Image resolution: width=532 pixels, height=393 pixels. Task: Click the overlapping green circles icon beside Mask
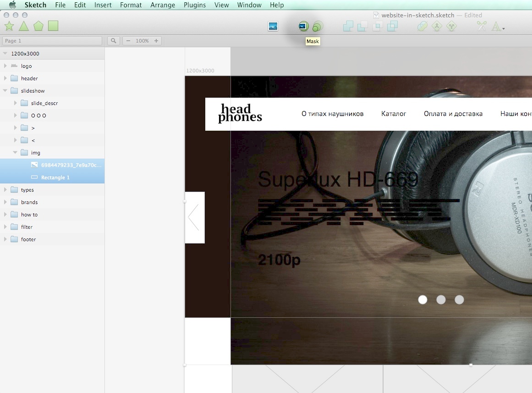pos(318,27)
